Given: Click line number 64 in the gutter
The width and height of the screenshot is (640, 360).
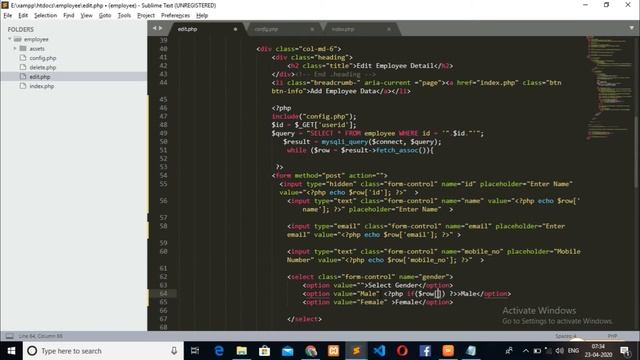Looking at the screenshot, I should coord(163,293).
